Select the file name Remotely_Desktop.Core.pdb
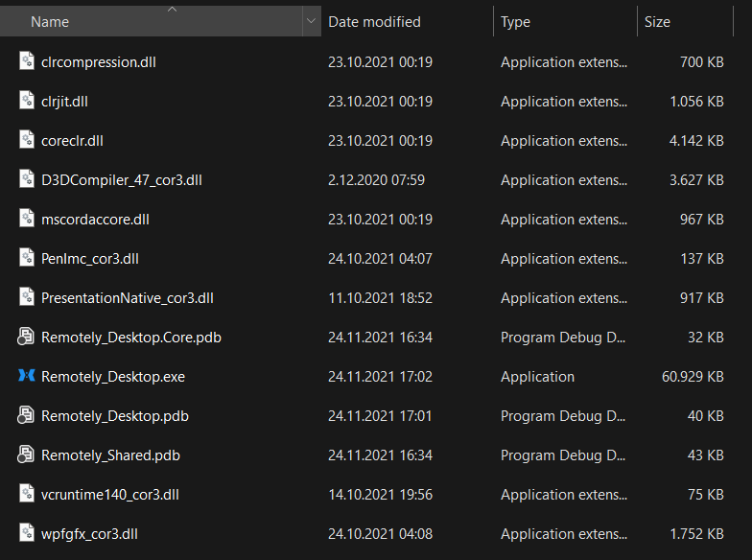752x560 pixels. pyautogui.click(x=130, y=338)
